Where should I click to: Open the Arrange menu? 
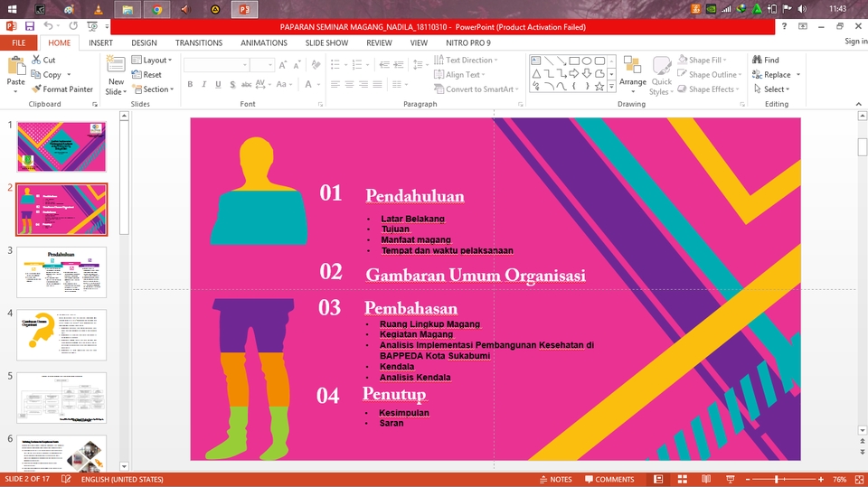[633, 75]
